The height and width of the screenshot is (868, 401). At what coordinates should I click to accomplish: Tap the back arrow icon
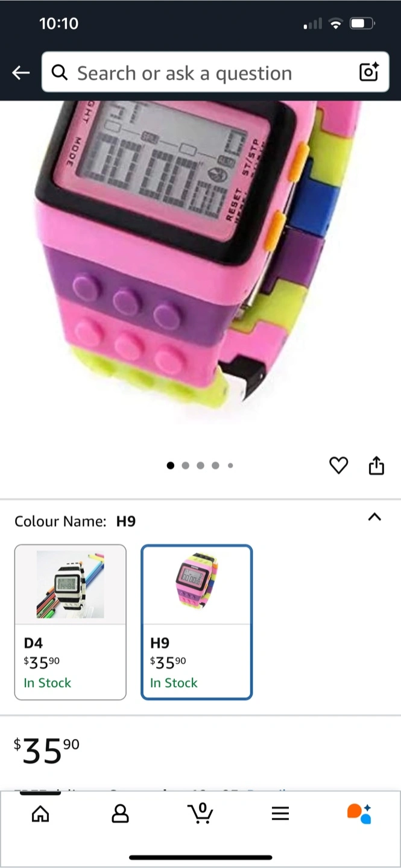[21, 73]
